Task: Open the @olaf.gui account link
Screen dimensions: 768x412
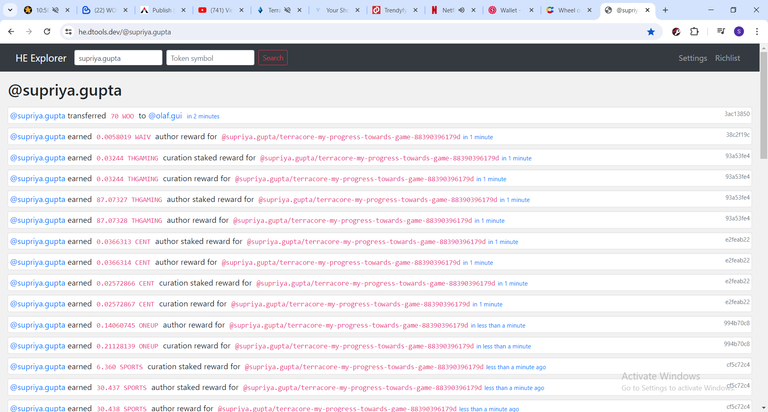Action: pos(165,116)
